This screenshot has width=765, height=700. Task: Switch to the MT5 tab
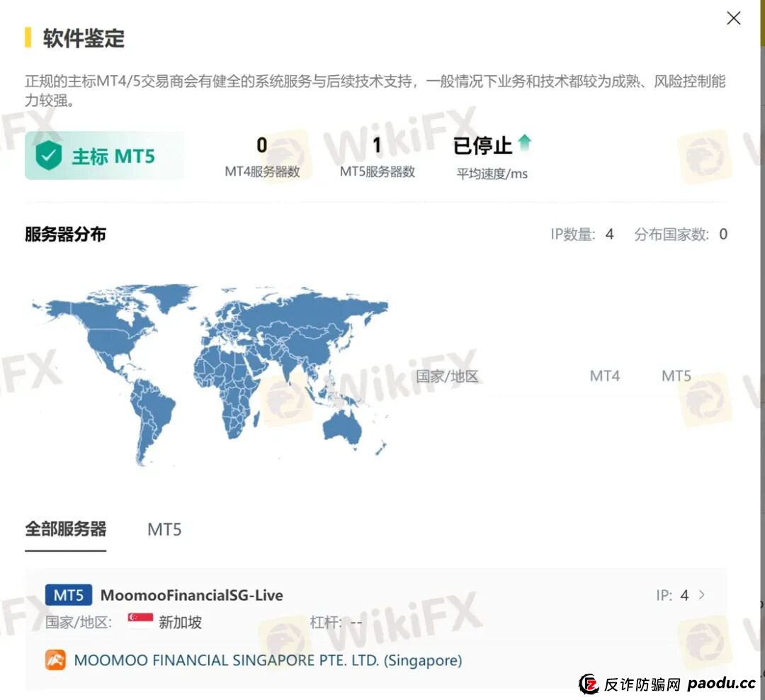[x=164, y=529]
